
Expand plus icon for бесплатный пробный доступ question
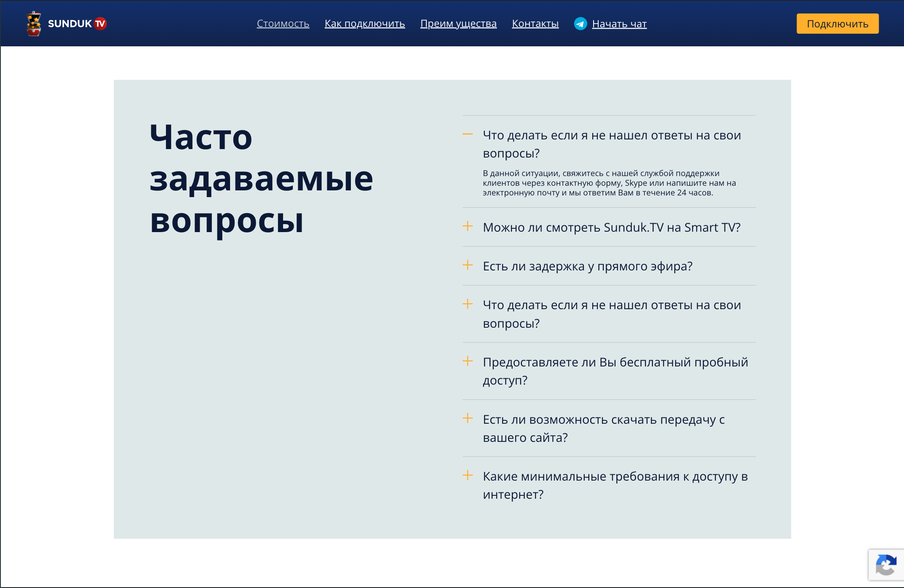pyautogui.click(x=468, y=361)
